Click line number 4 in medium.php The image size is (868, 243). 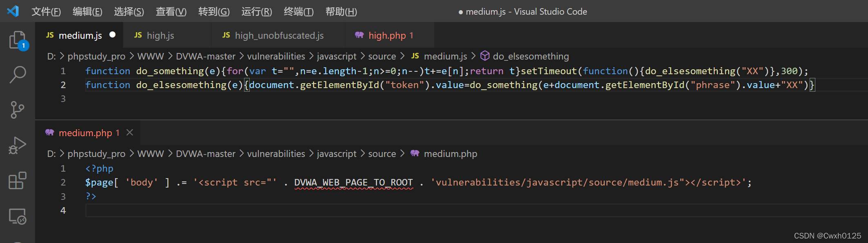point(63,210)
